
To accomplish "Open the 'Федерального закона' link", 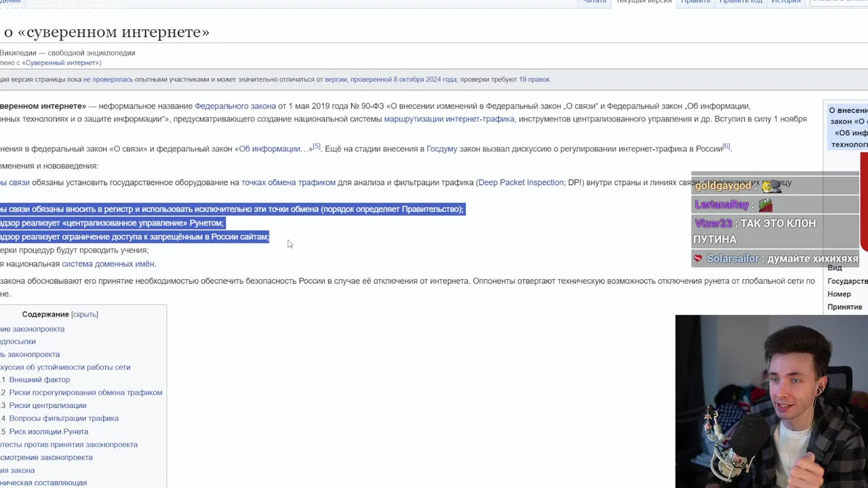I will pyautogui.click(x=235, y=106).
